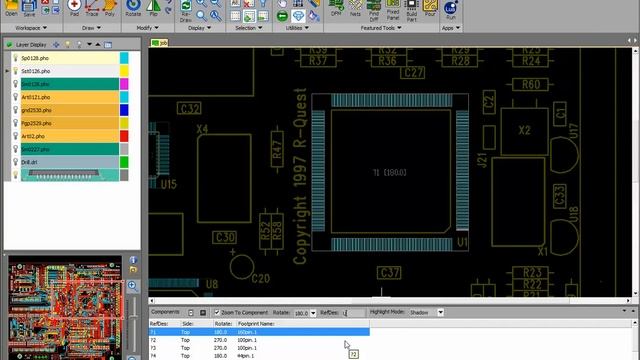640x360 pixels.
Task: Toggle visibility bulb for Sp0128.pho layer
Action: point(16,58)
